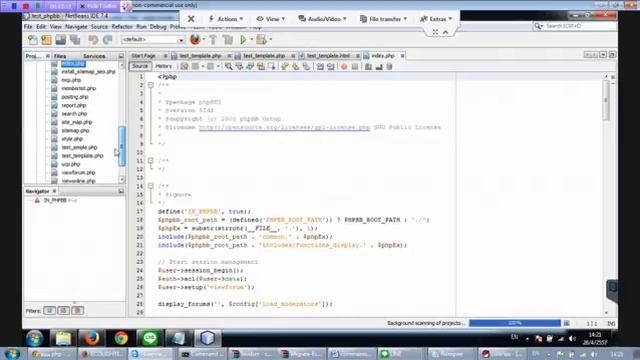Open Windows Start orb in remote desktop

34,338
